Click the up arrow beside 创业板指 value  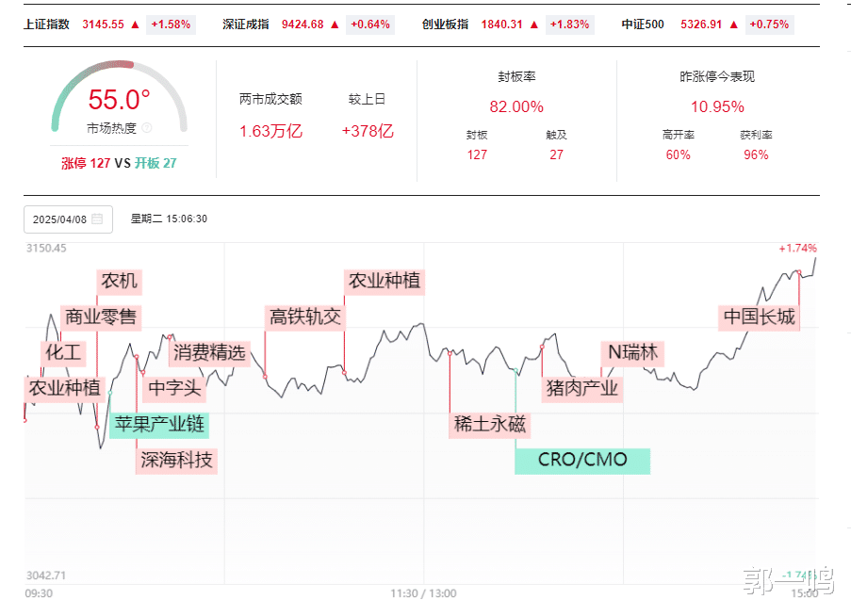[x=534, y=24]
